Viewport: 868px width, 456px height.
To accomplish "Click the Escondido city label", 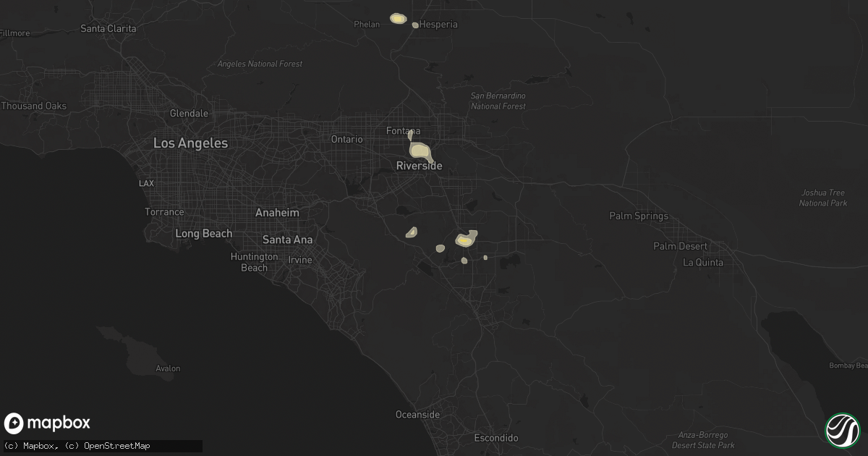I will pyautogui.click(x=495, y=439).
